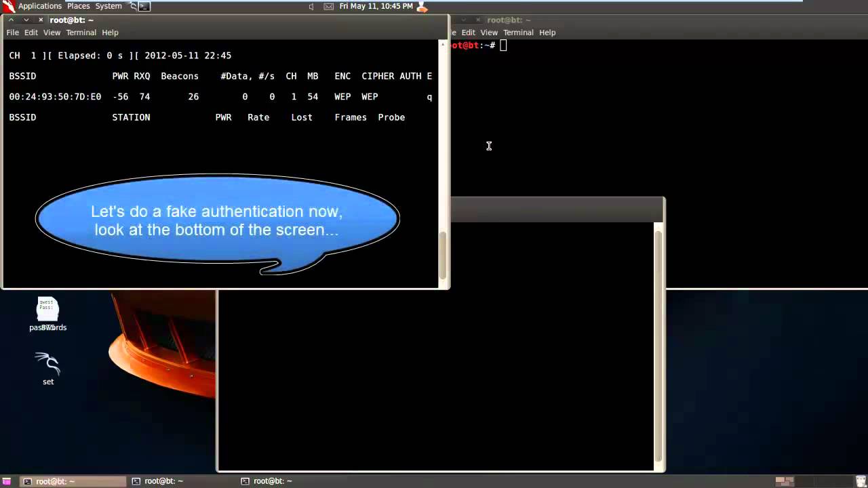
Task: Open Terminal menu in right terminal
Action: [x=518, y=33]
